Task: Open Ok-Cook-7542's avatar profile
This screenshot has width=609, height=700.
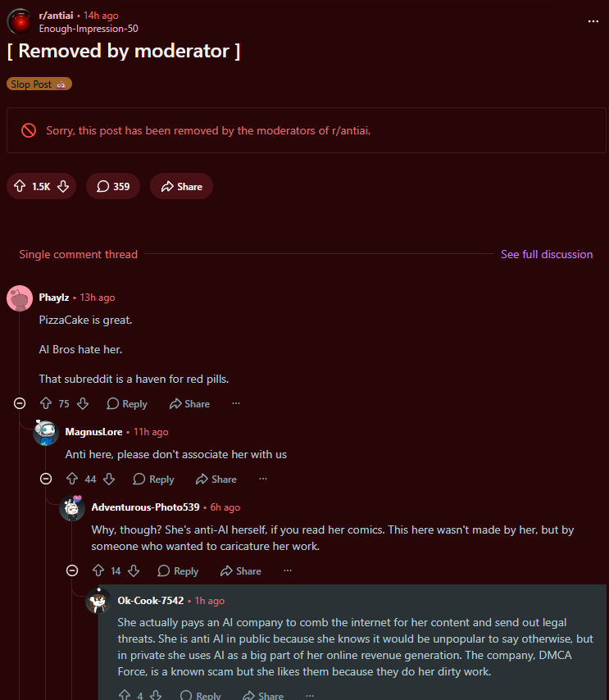Action: 98,601
